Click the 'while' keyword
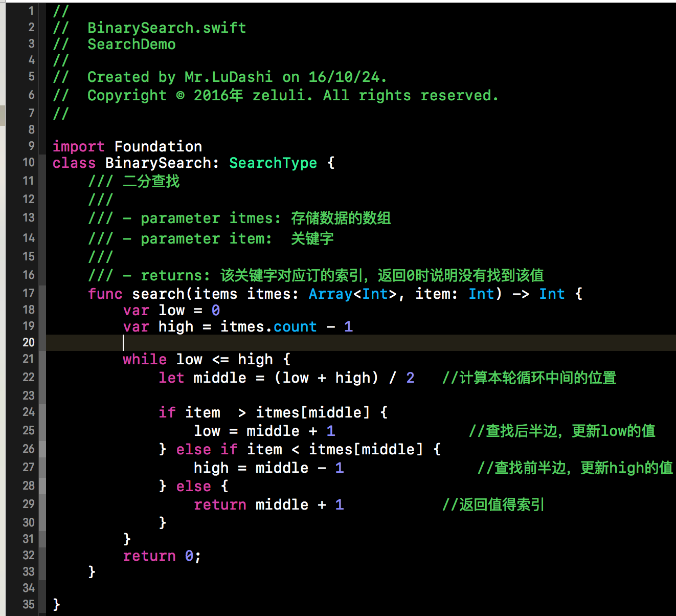676x616 pixels. click(145, 359)
